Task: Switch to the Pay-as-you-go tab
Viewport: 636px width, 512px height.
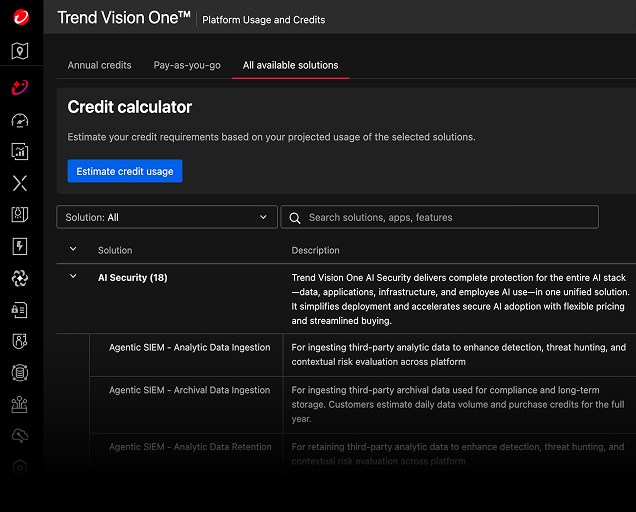Action: point(187,65)
